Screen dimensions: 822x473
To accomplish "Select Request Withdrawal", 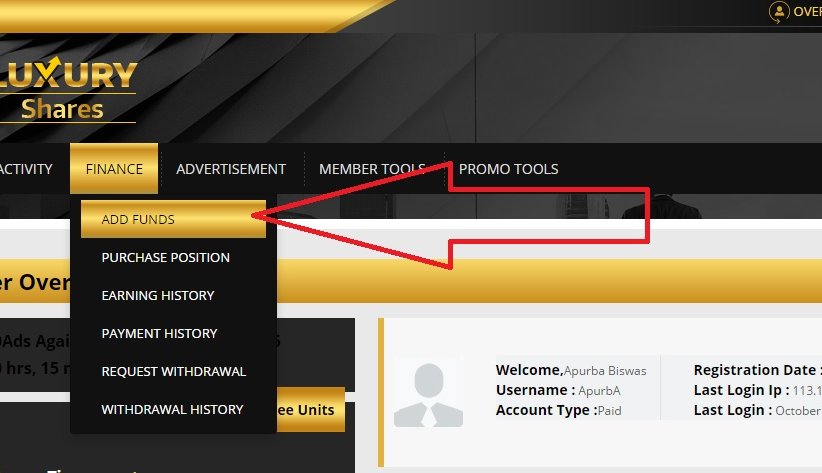I will tap(174, 371).
